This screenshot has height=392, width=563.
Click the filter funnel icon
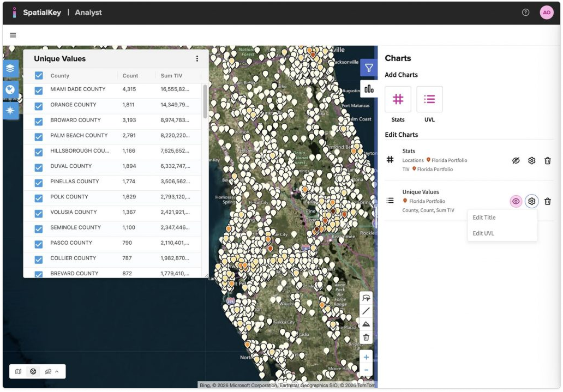[369, 68]
